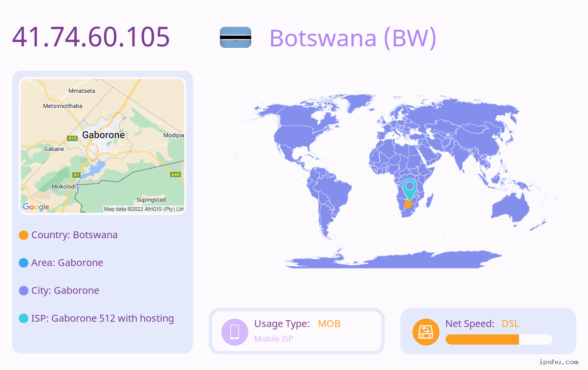Select the IP address 41.74.60.105 heading

click(x=91, y=37)
